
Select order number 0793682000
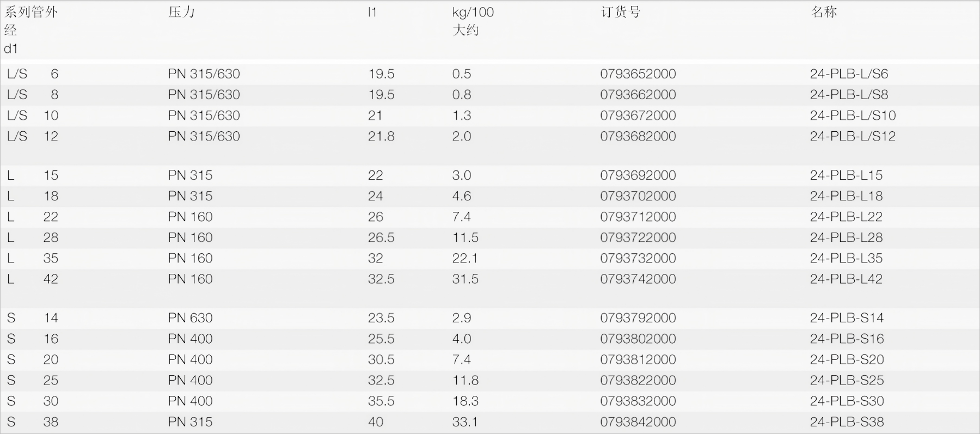638,136
